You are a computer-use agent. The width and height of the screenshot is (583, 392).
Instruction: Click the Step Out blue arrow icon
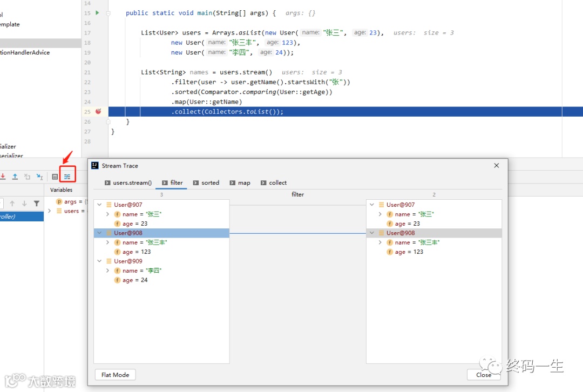[x=15, y=177]
